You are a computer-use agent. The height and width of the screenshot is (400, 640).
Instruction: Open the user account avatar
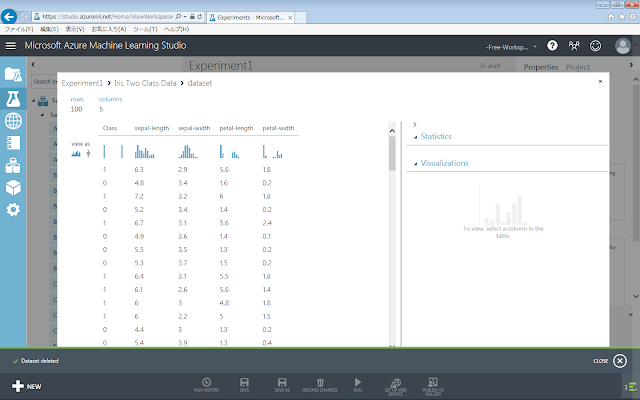click(x=623, y=46)
